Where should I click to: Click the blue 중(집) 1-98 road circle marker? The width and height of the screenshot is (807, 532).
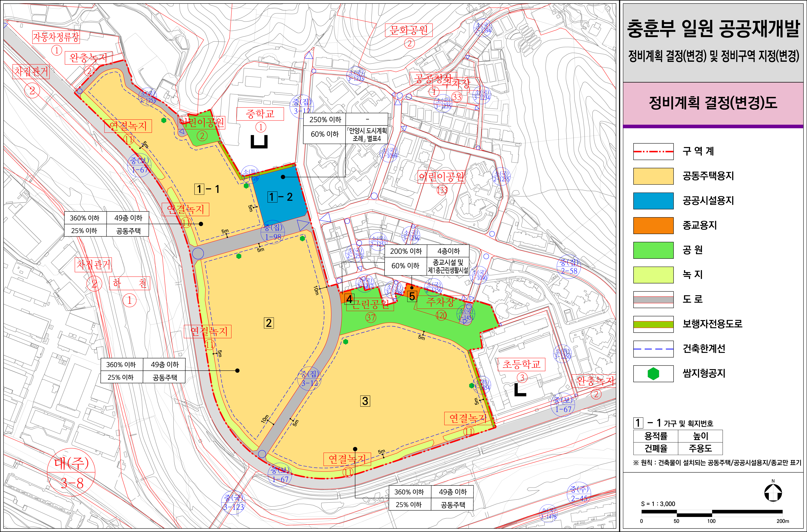273,232
